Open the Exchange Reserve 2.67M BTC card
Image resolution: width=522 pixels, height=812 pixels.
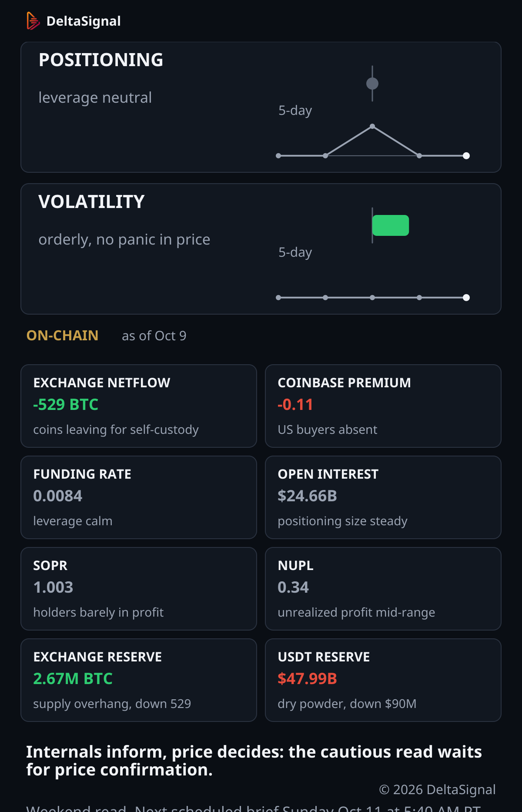tap(139, 680)
